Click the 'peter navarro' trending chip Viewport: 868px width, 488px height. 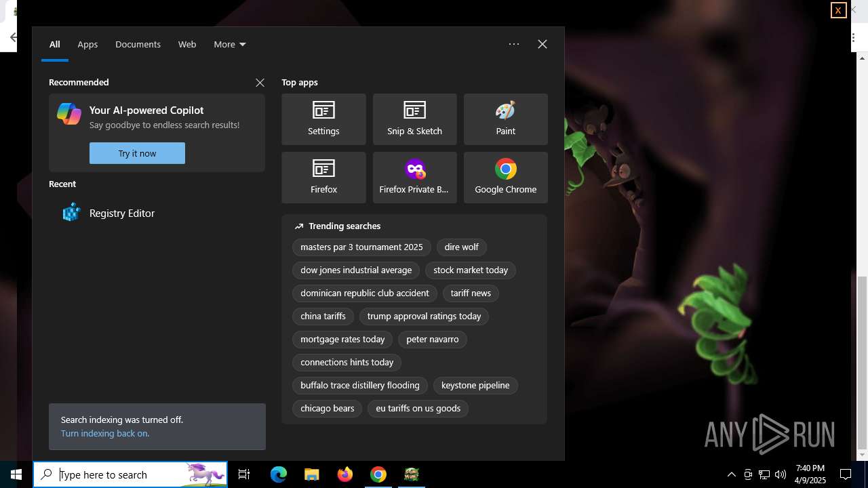tap(433, 339)
